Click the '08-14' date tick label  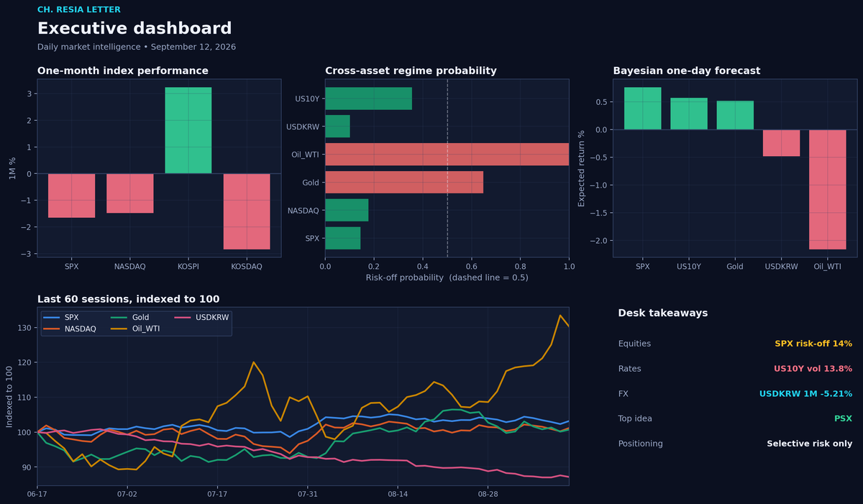[x=398, y=495]
